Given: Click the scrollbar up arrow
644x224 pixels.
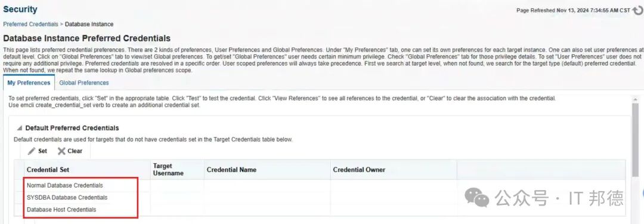Looking at the screenshot, I should tap(637, 99).
